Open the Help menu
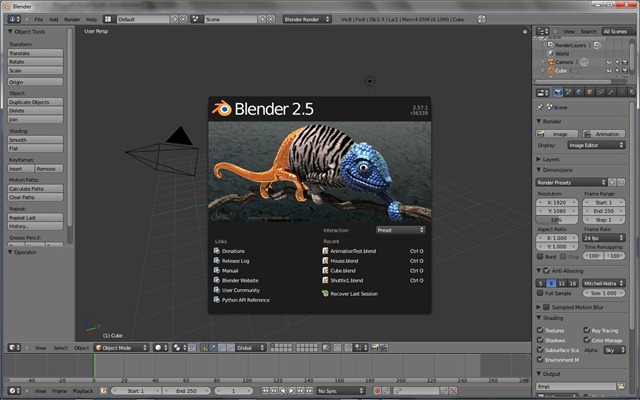 (91, 19)
